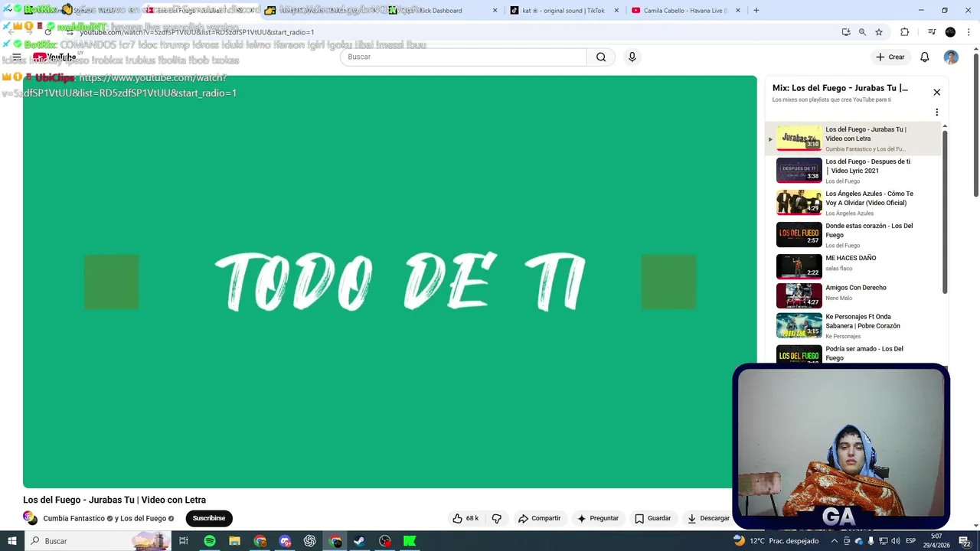980x551 pixels.
Task: Open the Chrome profile avatar
Action: 950,32
